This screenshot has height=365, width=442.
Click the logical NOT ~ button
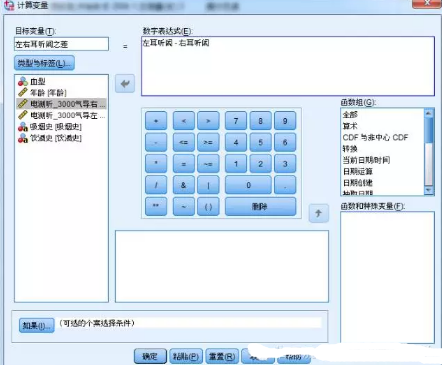coord(184,206)
